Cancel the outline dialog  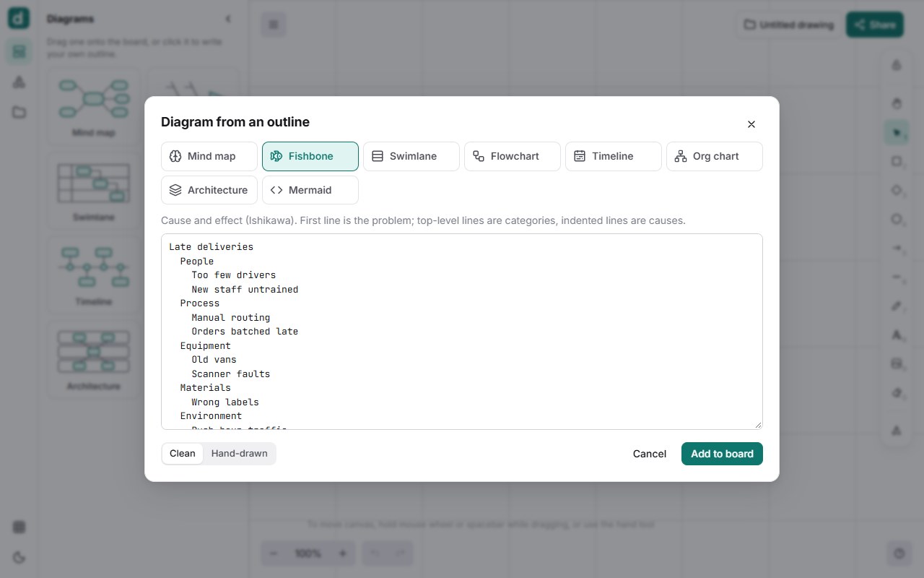pyautogui.click(x=650, y=454)
